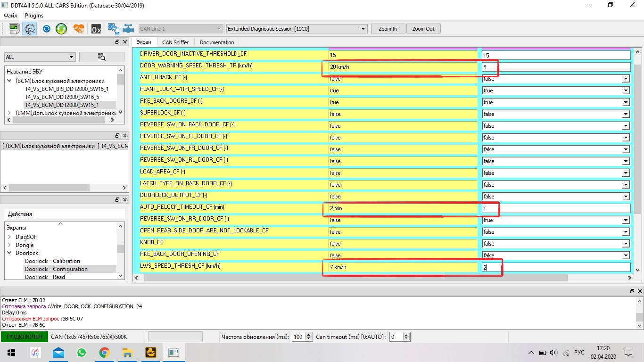Switch the РУС input language

[579, 352]
